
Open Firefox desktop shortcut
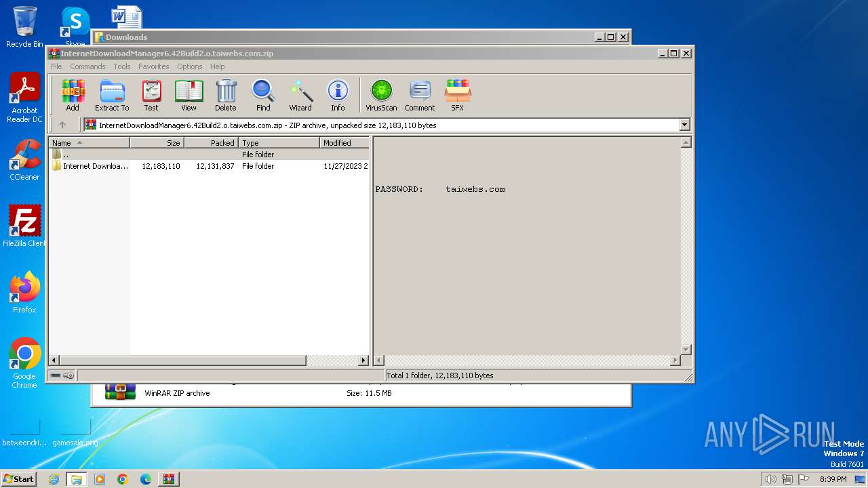pos(24,292)
